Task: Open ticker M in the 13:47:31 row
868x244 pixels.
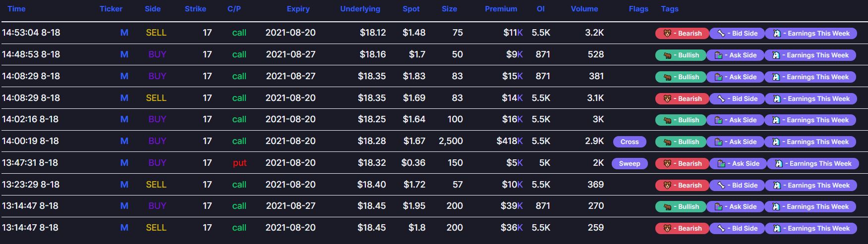Action: point(124,163)
